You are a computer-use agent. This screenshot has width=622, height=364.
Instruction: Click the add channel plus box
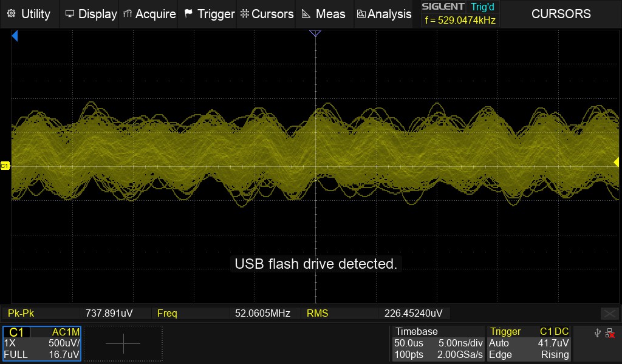[x=123, y=343]
